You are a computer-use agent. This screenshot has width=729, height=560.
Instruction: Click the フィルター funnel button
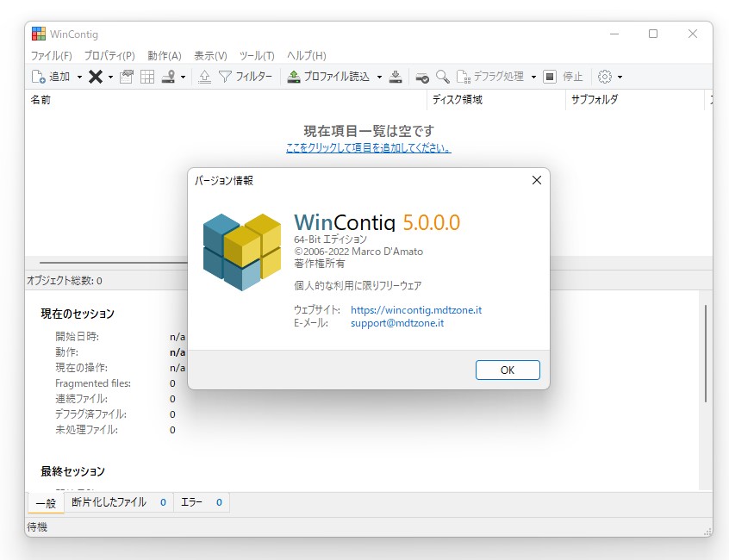(245, 77)
